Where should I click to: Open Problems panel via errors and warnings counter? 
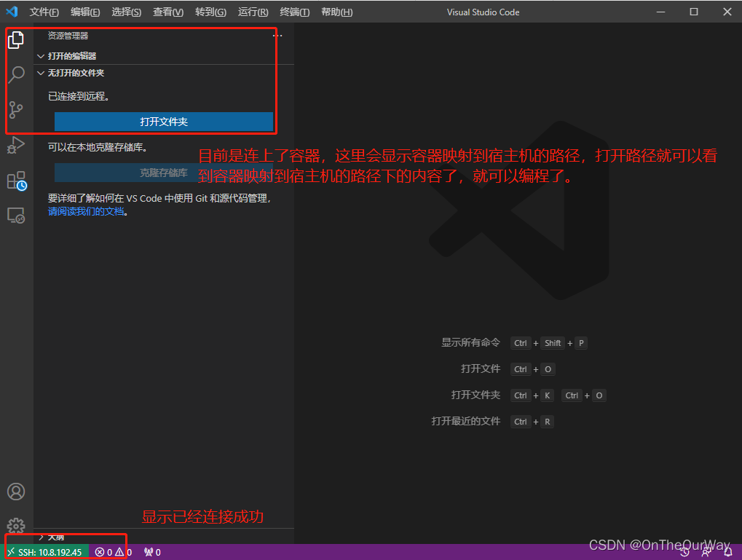coord(113,552)
